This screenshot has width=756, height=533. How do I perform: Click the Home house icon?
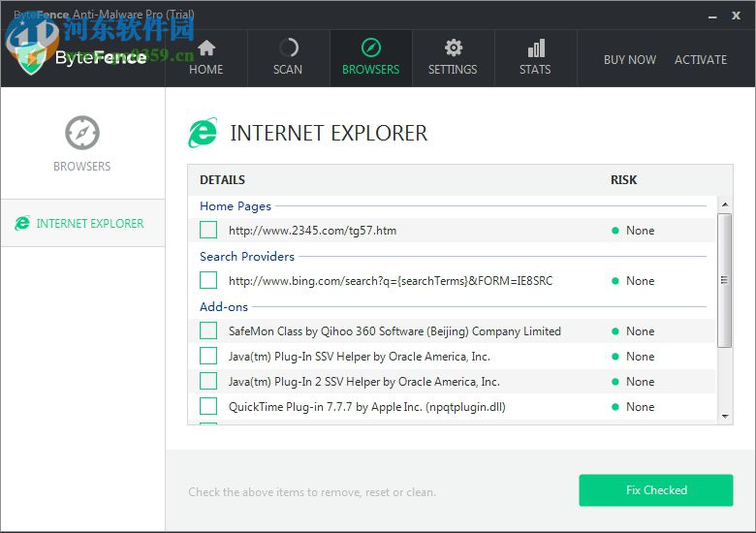tap(206, 47)
